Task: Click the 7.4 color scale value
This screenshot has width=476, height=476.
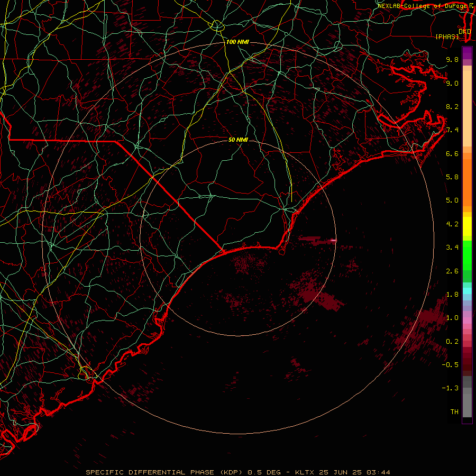Action: pyautogui.click(x=452, y=130)
